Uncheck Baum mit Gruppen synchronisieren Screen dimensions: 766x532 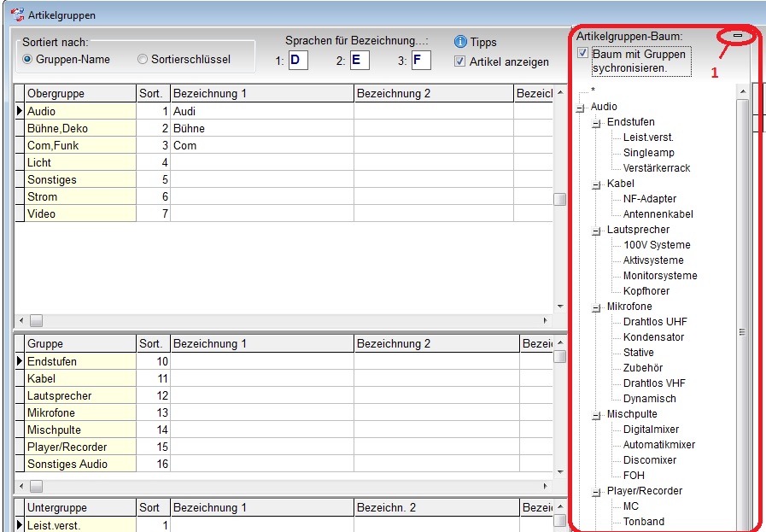[x=582, y=53]
